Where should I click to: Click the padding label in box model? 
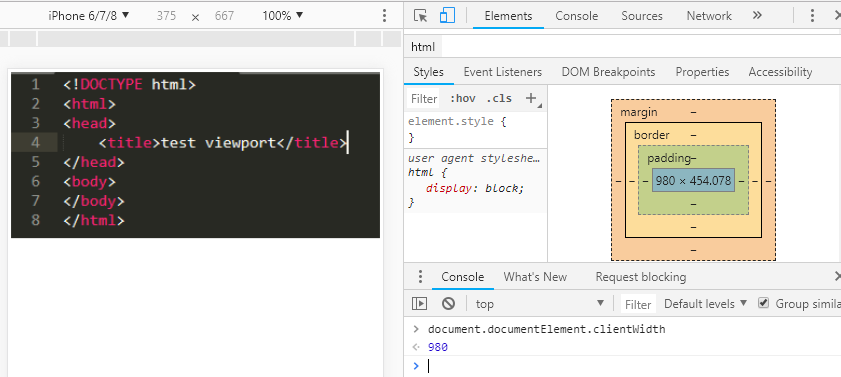[x=669, y=158]
